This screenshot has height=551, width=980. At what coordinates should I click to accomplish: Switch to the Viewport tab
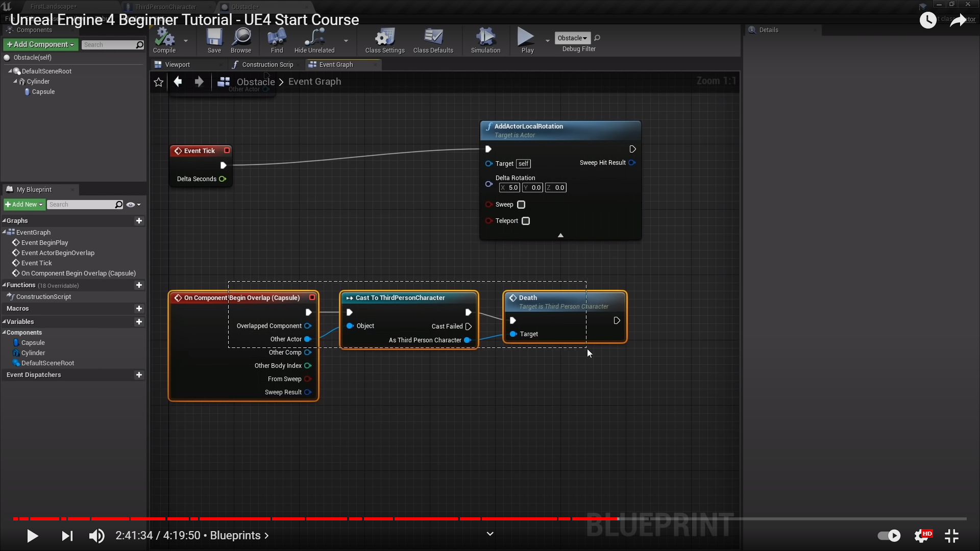pyautogui.click(x=177, y=65)
